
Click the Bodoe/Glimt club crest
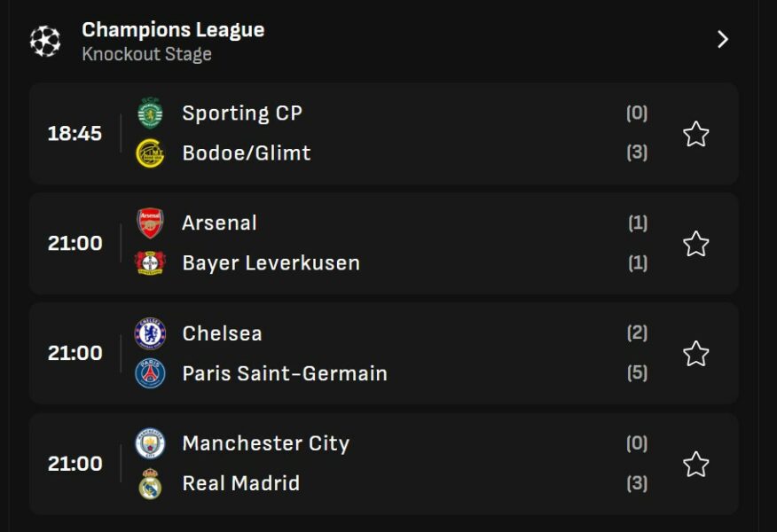(150, 153)
